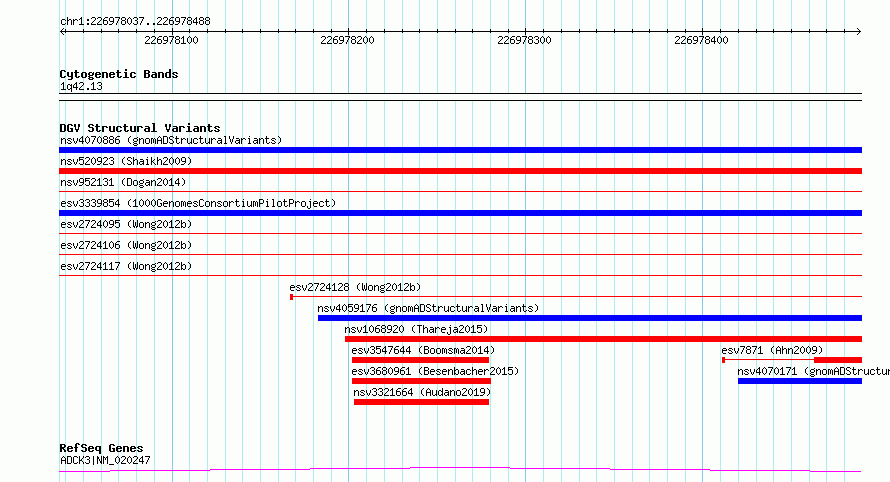Open nsv3321664 (Audano2019) label

[x=422, y=392]
